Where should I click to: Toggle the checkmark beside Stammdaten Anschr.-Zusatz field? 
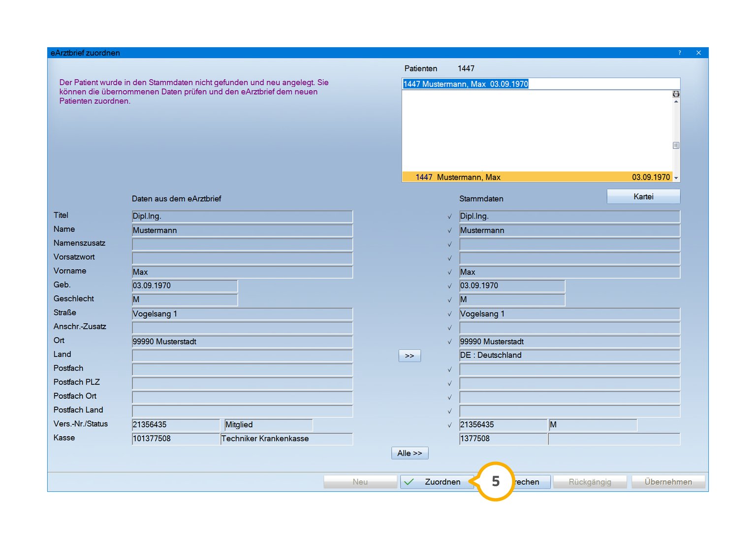pos(449,328)
